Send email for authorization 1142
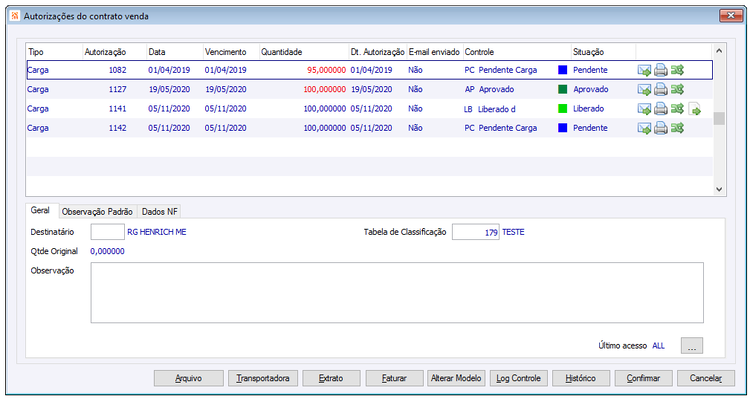The image size is (750, 399). 644,128
